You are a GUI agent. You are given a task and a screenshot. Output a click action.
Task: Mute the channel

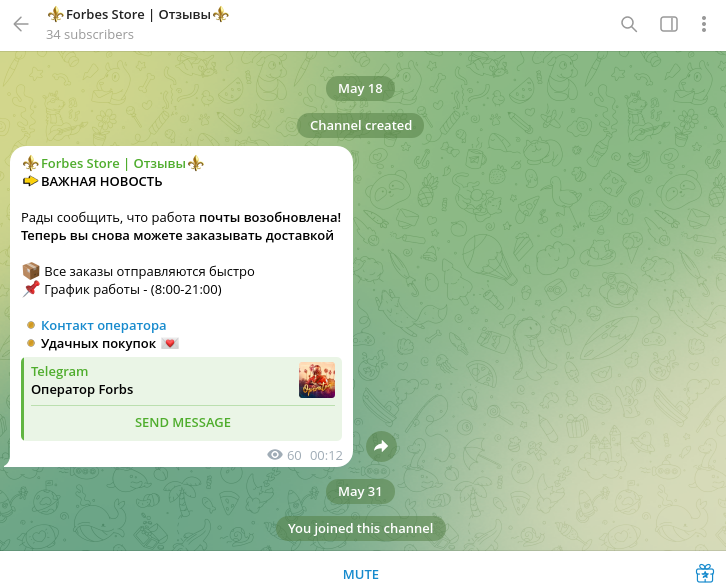click(x=361, y=575)
